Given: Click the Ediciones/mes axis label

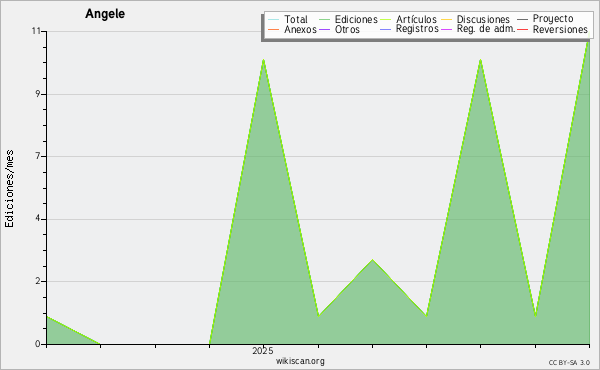Looking at the screenshot, I should tap(9, 189).
